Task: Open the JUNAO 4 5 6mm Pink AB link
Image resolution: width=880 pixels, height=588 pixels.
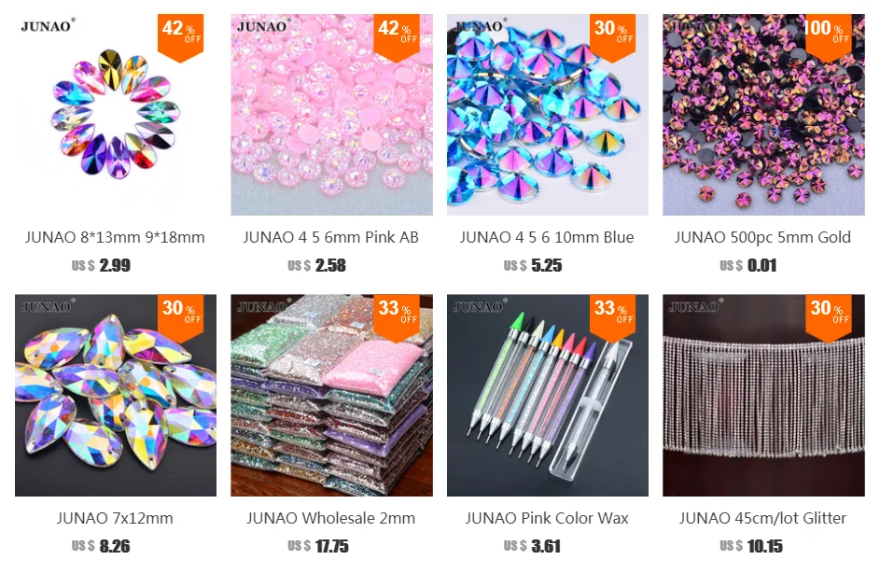Action: pos(330,237)
